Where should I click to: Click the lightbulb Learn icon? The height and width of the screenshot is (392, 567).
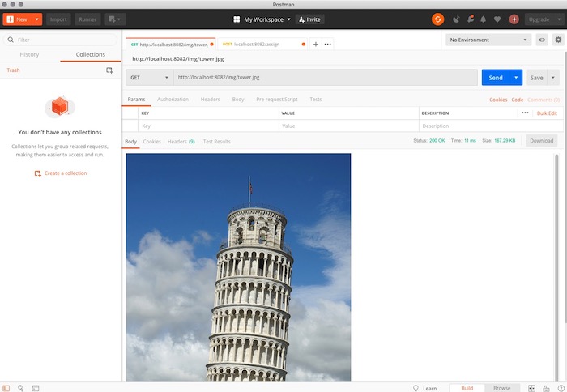(x=416, y=388)
